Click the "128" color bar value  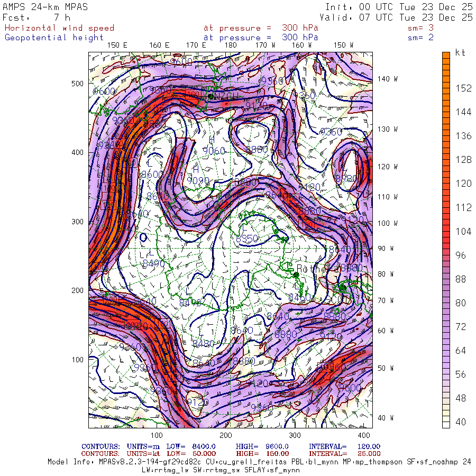(x=463, y=160)
